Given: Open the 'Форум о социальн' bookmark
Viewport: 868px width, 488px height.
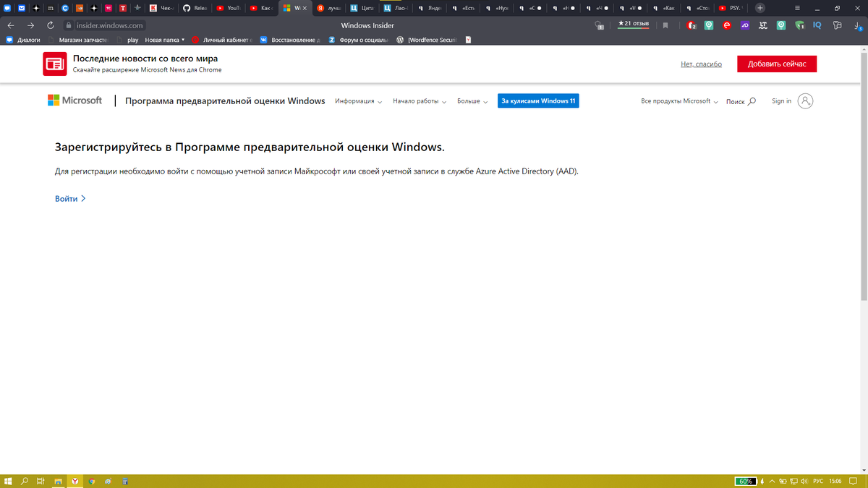Looking at the screenshot, I should 359,40.
